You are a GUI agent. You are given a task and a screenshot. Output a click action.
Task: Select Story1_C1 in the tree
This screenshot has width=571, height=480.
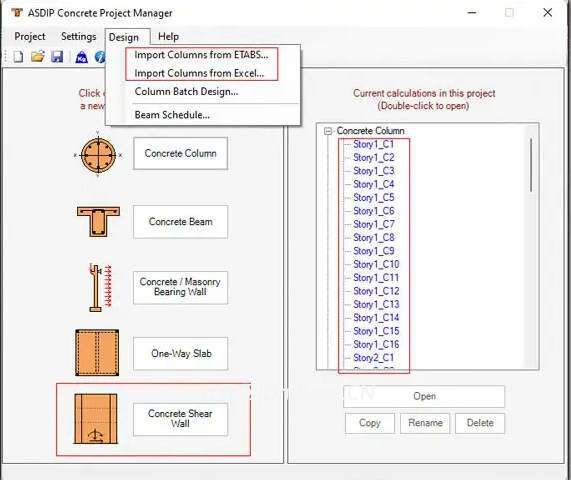point(374,144)
